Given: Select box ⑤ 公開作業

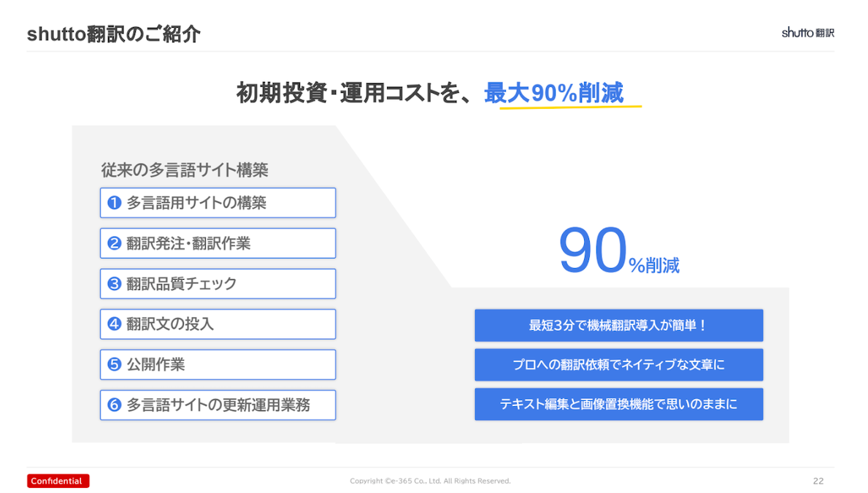Looking at the screenshot, I should coord(218,364).
